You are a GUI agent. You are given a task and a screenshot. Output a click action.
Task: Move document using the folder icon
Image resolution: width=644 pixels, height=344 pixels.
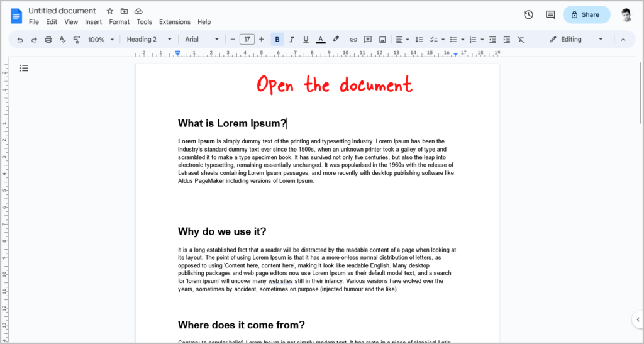coord(124,11)
